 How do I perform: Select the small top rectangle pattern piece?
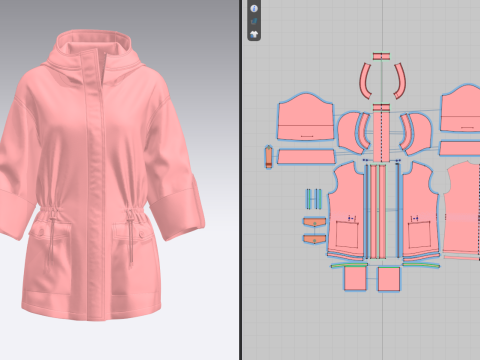click(381, 56)
